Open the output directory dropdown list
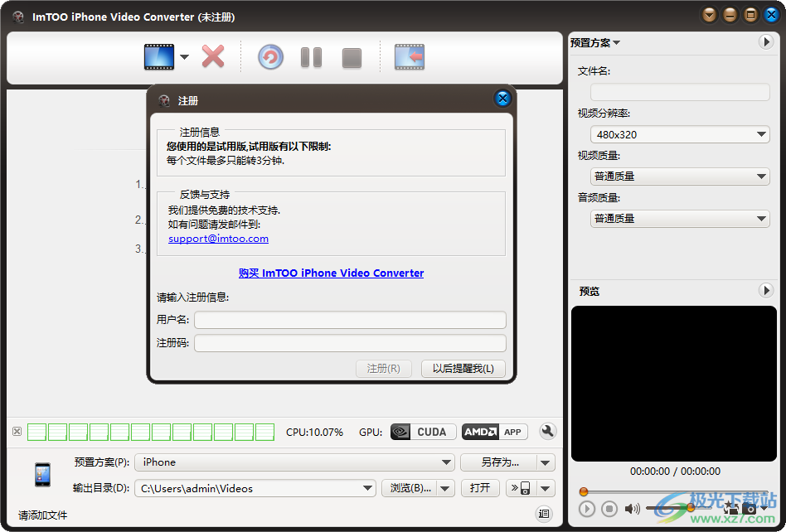Image resolution: width=786 pixels, height=532 pixels. point(366,488)
